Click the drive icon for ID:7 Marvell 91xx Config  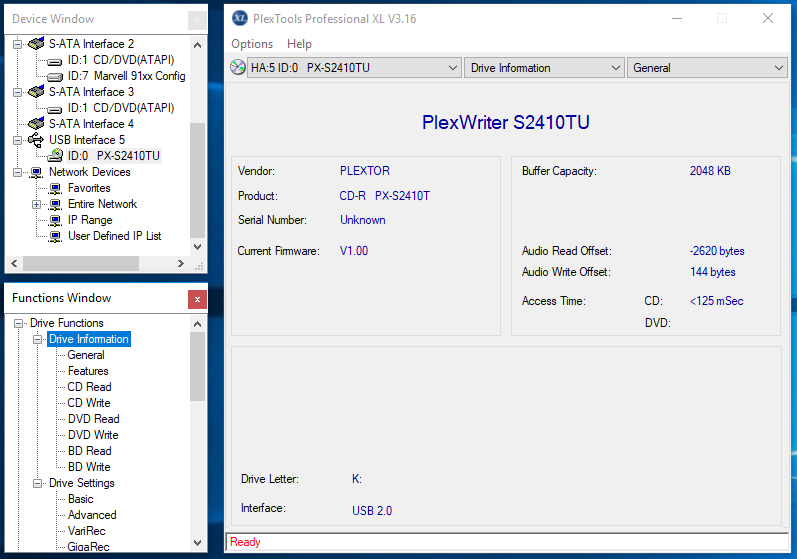click(x=55, y=77)
